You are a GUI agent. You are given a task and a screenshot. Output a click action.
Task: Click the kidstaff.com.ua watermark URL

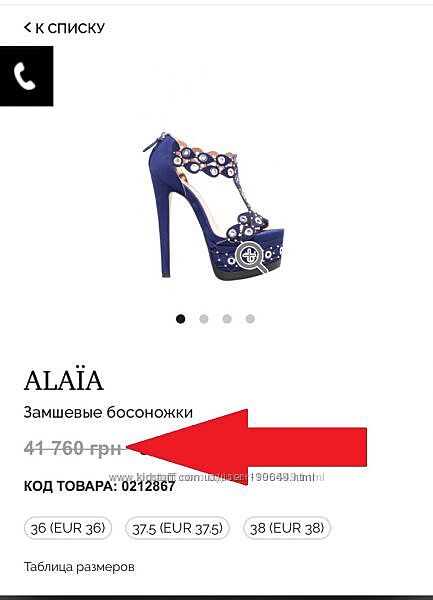coord(217,477)
